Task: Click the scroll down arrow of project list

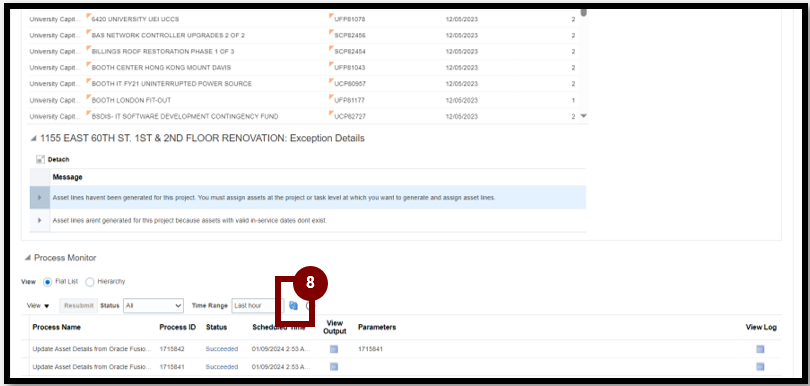Action: coord(584,116)
